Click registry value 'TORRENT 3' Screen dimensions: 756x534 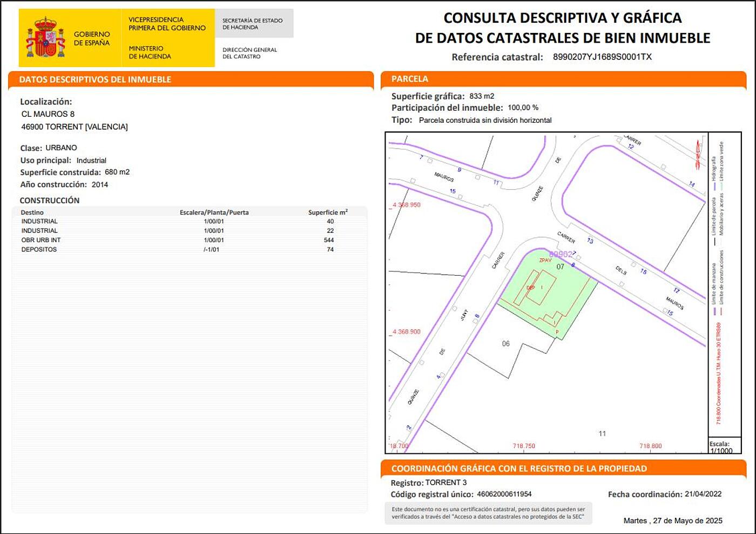(x=446, y=483)
